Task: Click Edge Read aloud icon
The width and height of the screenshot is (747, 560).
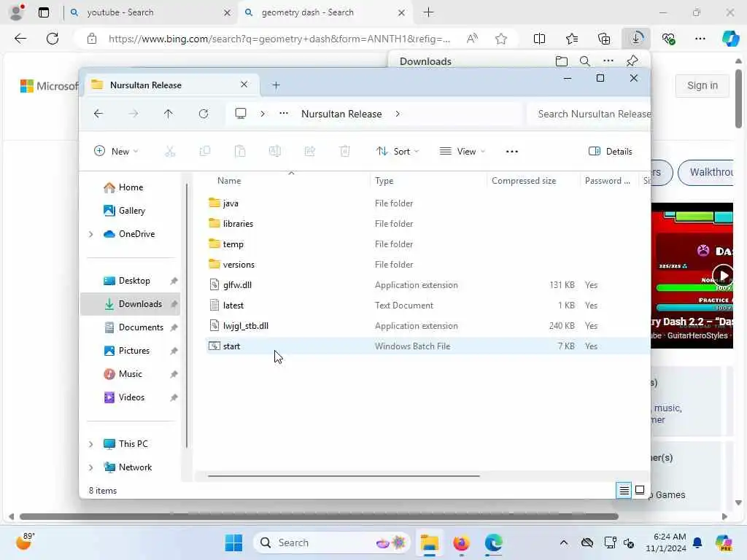Action: click(472, 39)
